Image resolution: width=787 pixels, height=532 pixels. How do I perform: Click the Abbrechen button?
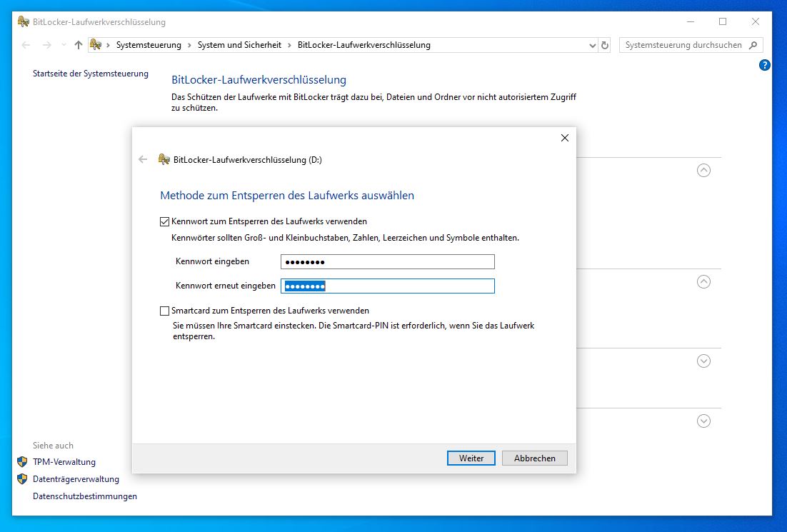(534, 458)
